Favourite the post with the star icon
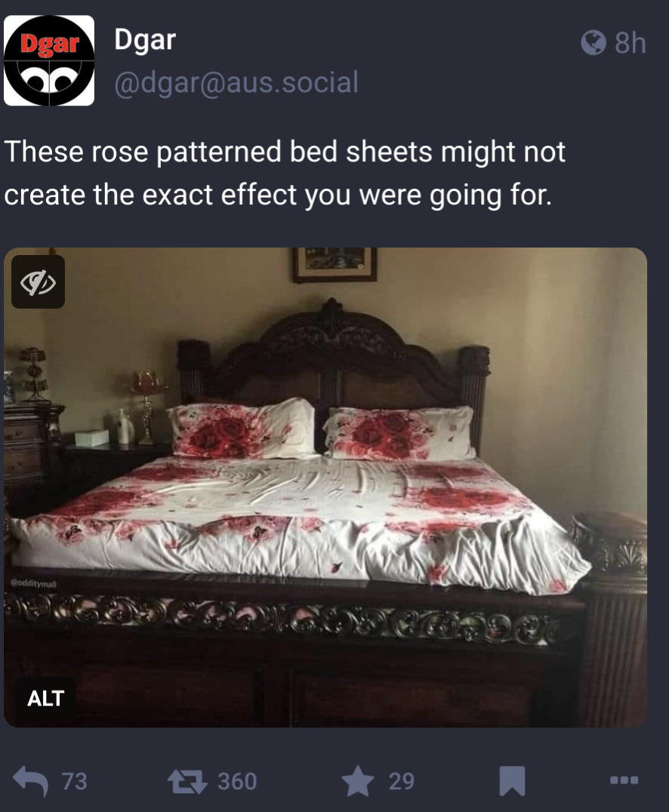The width and height of the screenshot is (669, 812). (x=358, y=781)
